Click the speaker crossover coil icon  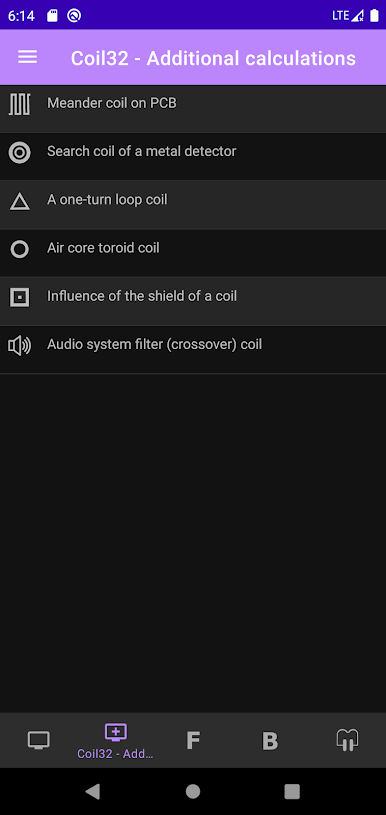(20, 346)
